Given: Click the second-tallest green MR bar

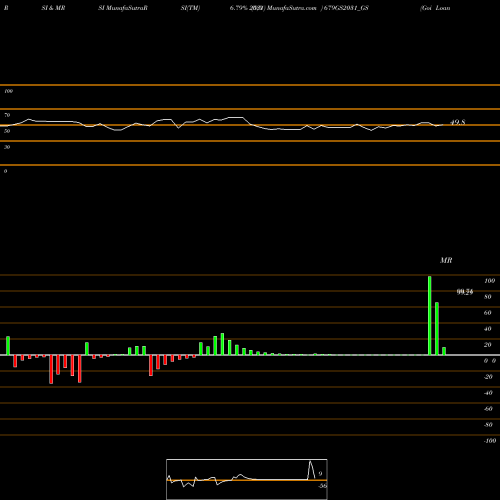Looking at the screenshot, I should (437, 329).
